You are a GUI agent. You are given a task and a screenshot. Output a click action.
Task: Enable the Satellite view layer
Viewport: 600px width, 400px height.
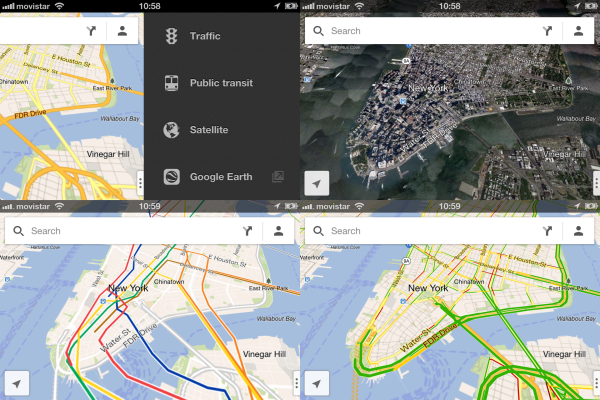[x=209, y=130]
